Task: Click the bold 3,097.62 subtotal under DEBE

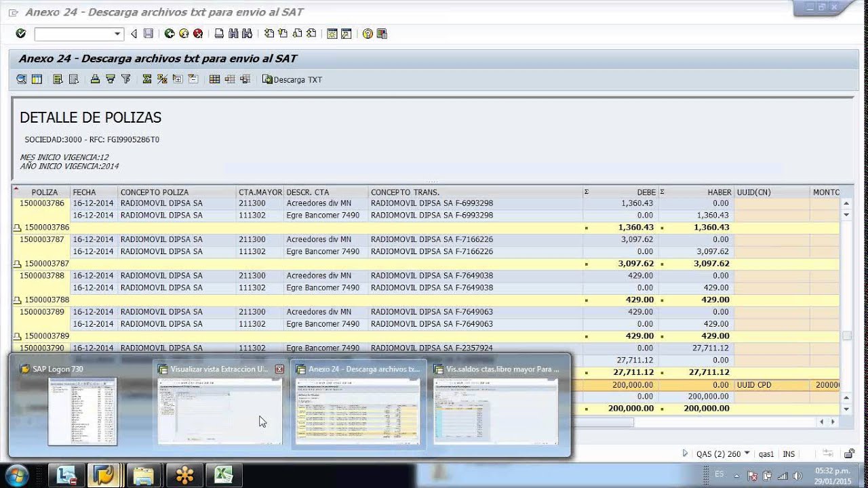Action: [x=635, y=264]
